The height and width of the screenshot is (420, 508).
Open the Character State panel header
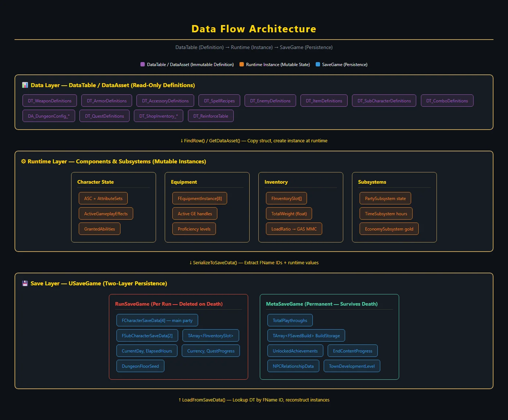pyautogui.click(x=95, y=182)
